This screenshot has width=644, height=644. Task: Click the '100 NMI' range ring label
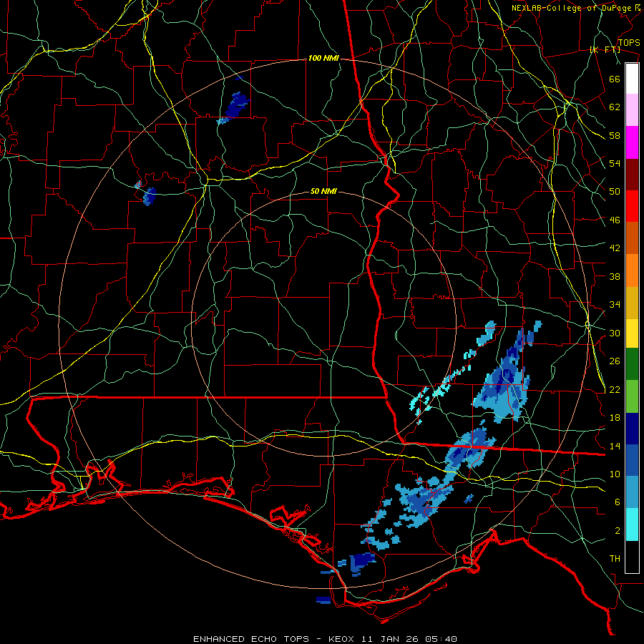click(x=323, y=59)
